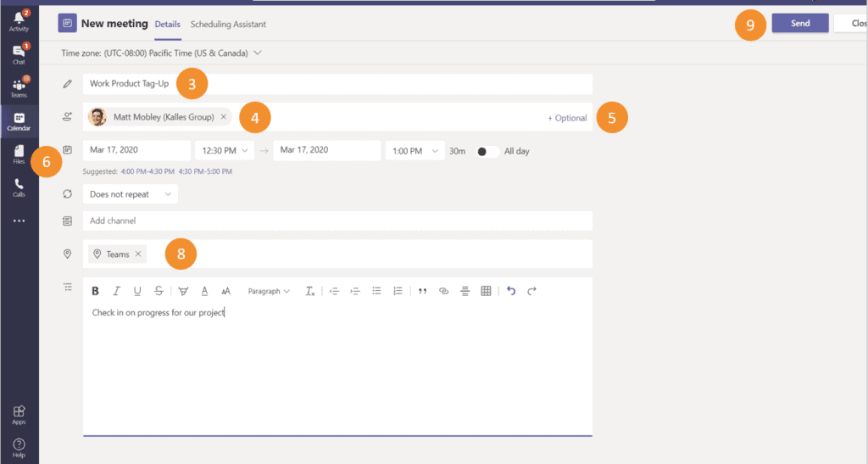Open font color tool

point(205,291)
